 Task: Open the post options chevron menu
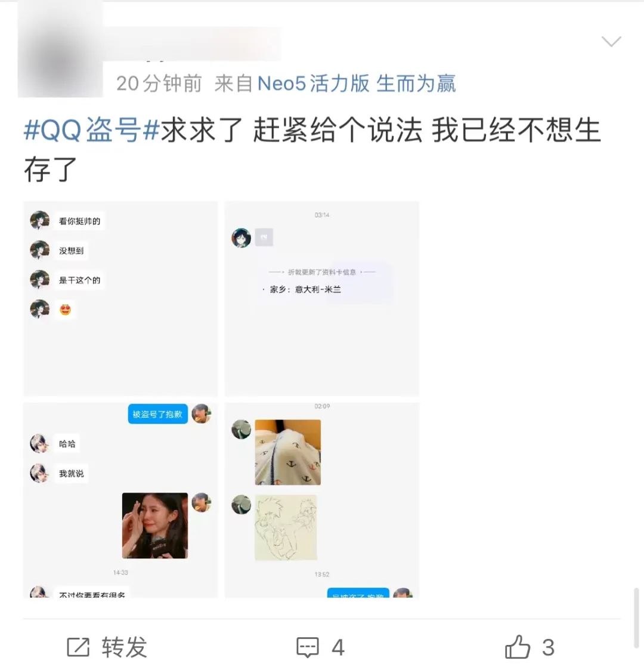tap(611, 41)
